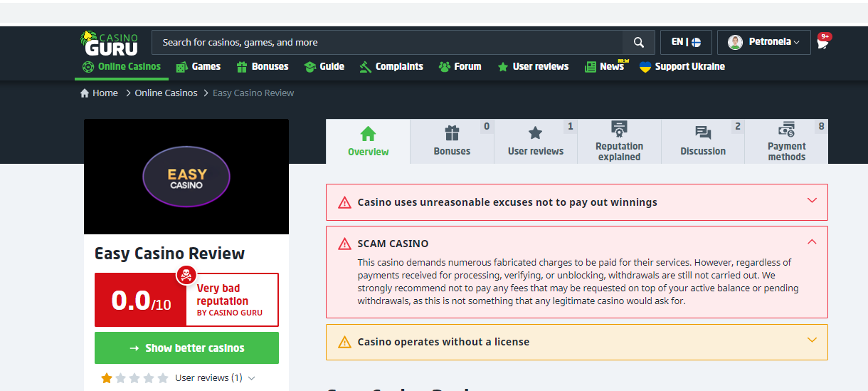Open the Reputation explained tab

(x=619, y=142)
